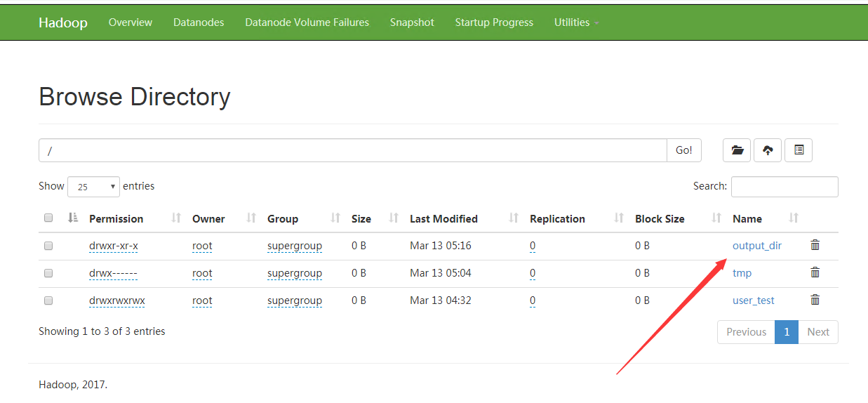Tick the select-all checkbox in table header
This screenshot has width=868, height=403.
tap(48, 218)
